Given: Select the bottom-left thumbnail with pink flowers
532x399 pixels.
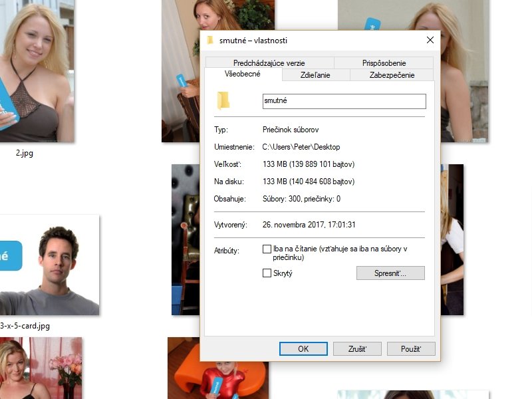Looking at the screenshot, I should coord(41,369).
